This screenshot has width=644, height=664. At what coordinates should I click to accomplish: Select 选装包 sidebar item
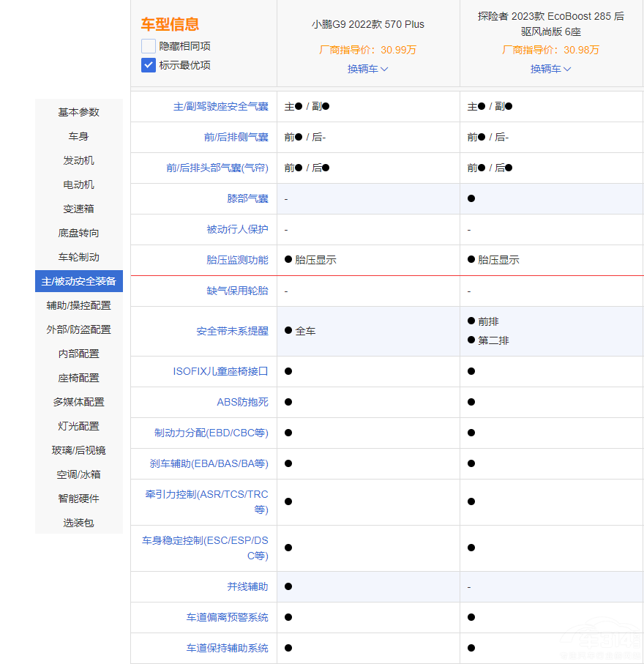point(78,523)
